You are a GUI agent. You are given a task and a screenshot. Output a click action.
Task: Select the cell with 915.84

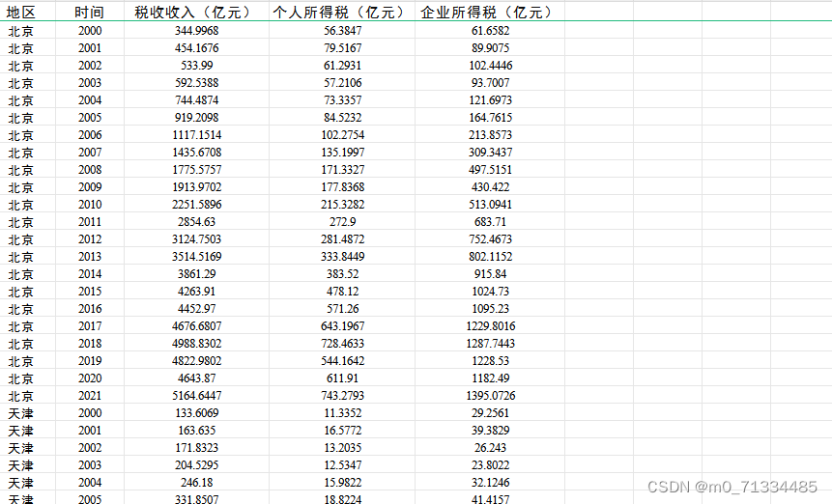pos(490,274)
